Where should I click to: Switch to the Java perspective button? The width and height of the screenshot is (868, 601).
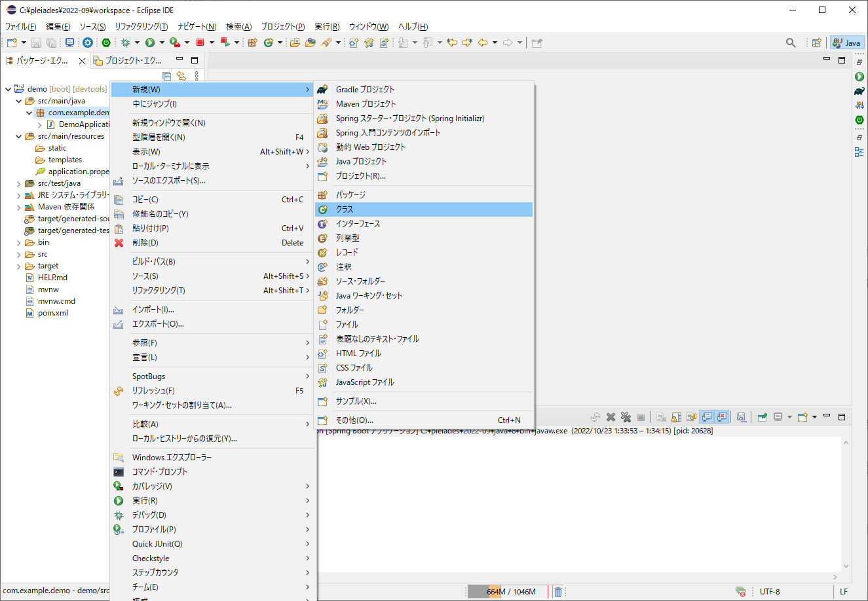click(x=847, y=43)
